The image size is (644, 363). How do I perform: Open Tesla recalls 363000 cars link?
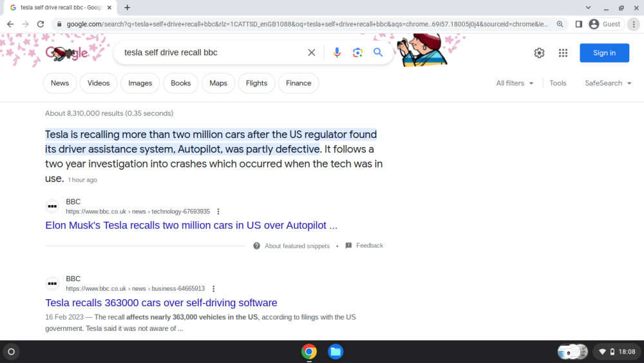click(161, 302)
